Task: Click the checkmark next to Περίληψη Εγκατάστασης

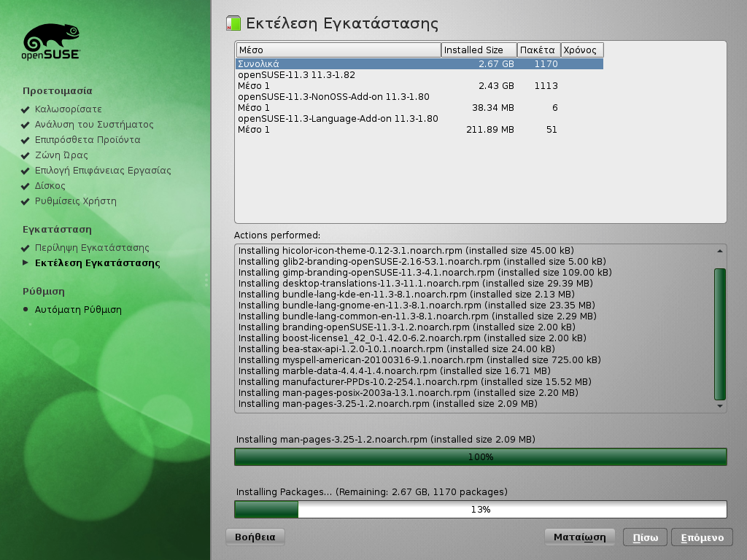Action: pyautogui.click(x=26, y=248)
